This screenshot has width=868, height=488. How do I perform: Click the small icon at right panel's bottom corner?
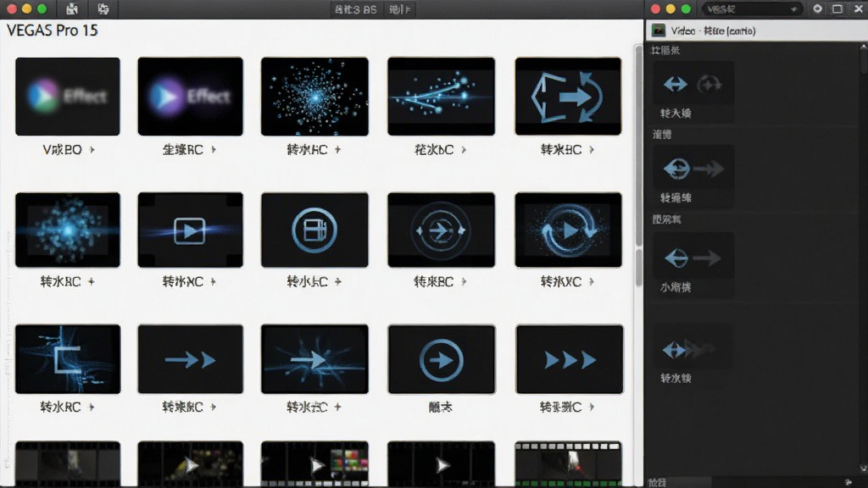coord(848,482)
